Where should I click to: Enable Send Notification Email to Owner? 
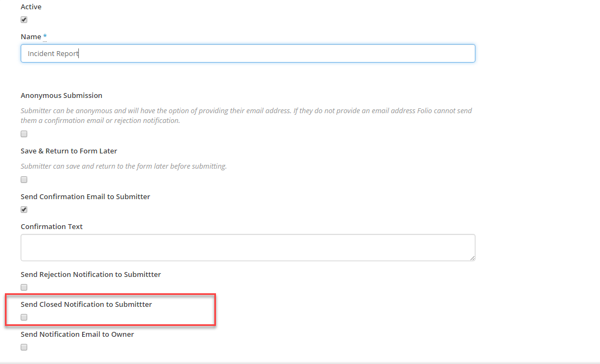tap(24, 347)
